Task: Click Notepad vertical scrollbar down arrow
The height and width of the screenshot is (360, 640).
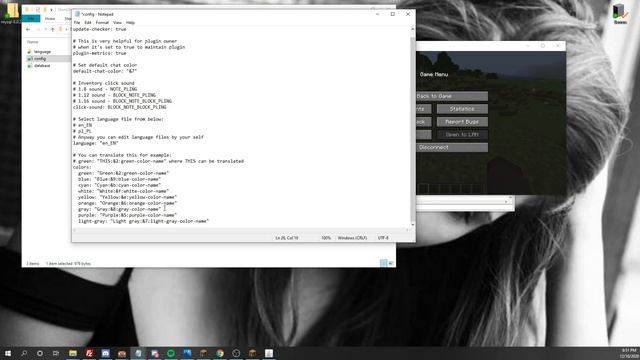Action: (412, 224)
